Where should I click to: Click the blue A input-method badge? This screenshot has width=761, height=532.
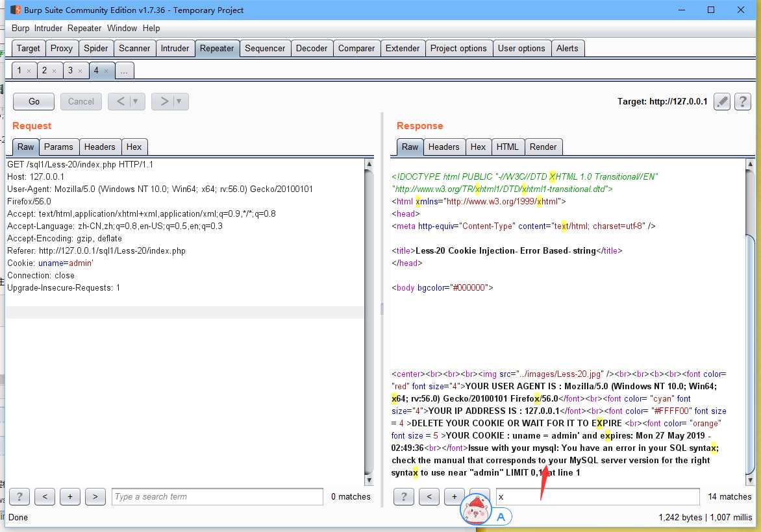501,517
